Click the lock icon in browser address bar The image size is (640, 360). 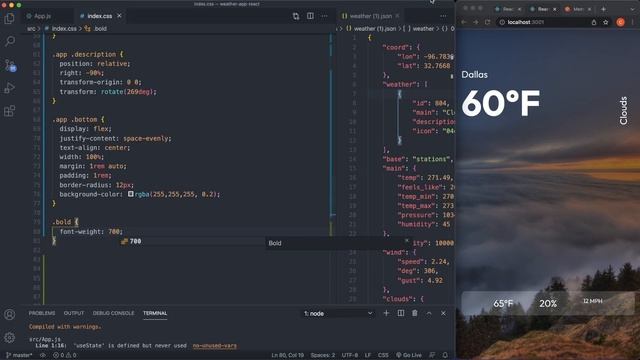click(x=594, y=22)
